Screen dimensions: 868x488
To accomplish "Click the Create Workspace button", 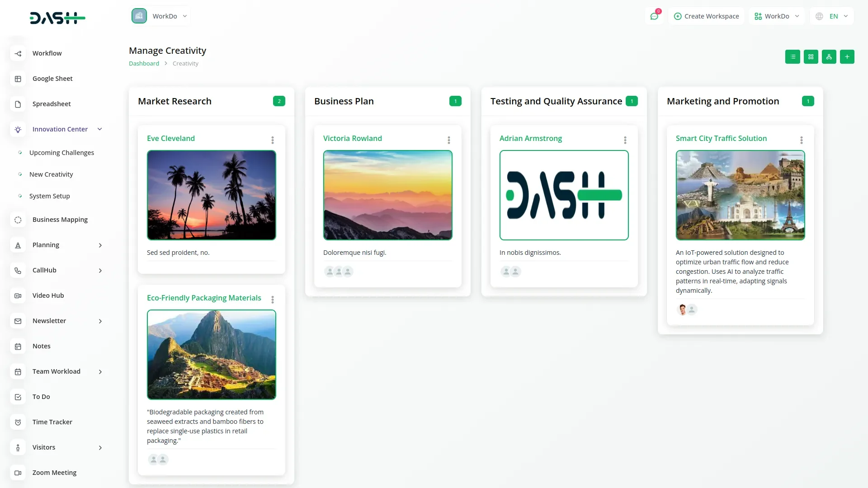I will [x=706, y=16].
